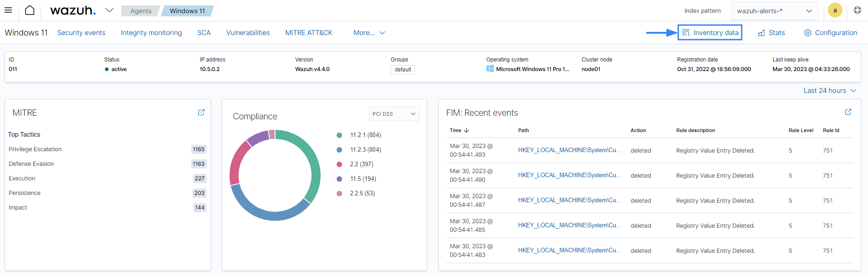Select the Privilege Escalation tactic

click(35, 149)
